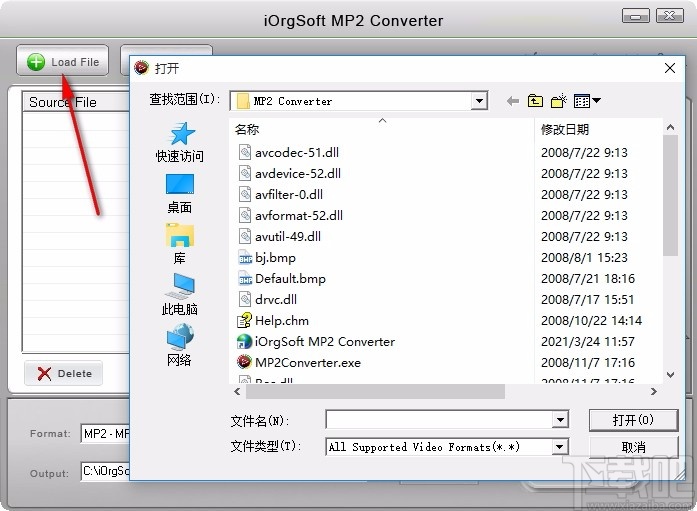Open Quick Access (快速访问) location
This screenshot has width=697, height=511.
(x=180, y=142)
